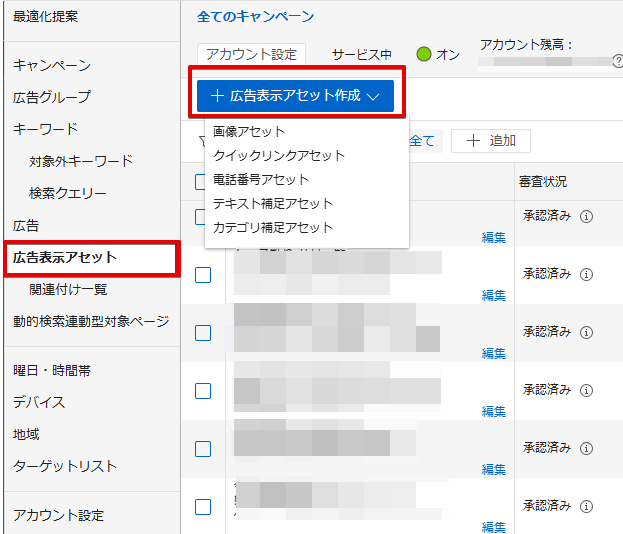Click info icon in fifth 承認済み row

point(587,448)
